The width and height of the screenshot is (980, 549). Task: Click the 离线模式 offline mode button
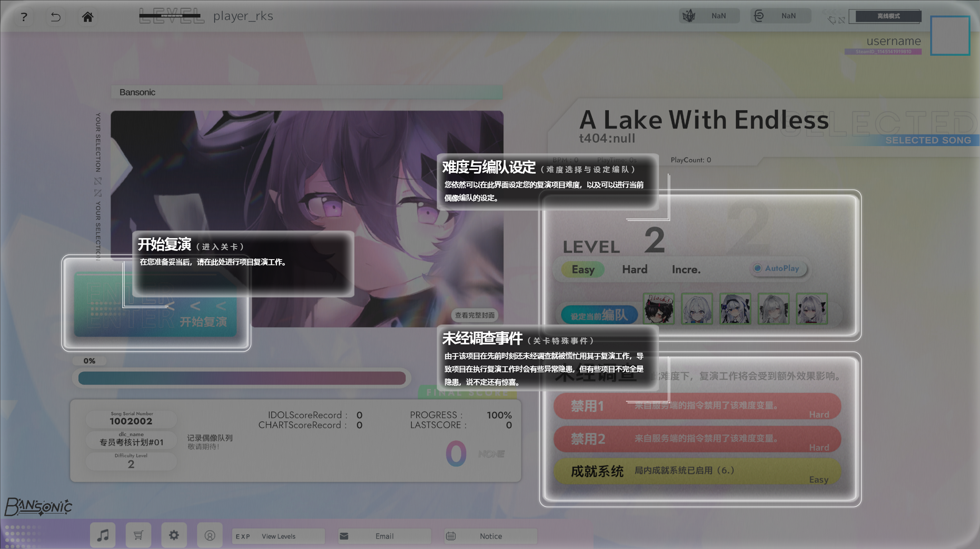(888, 16)
